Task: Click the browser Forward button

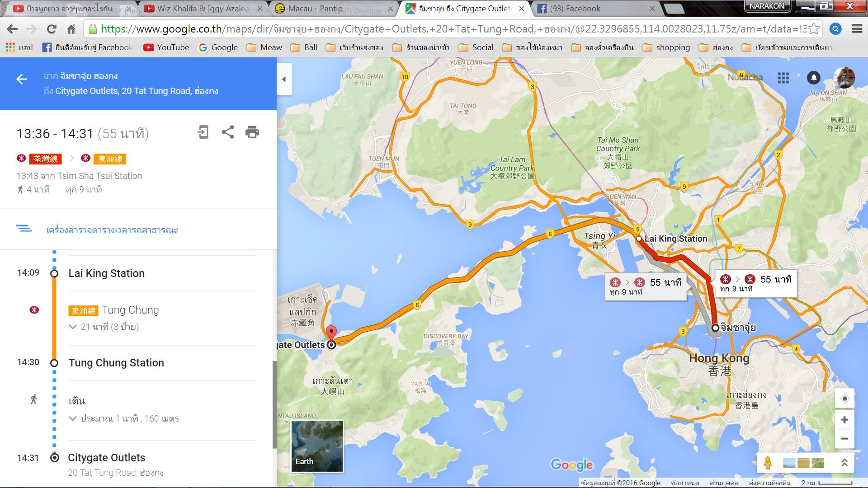Action: 31,29
